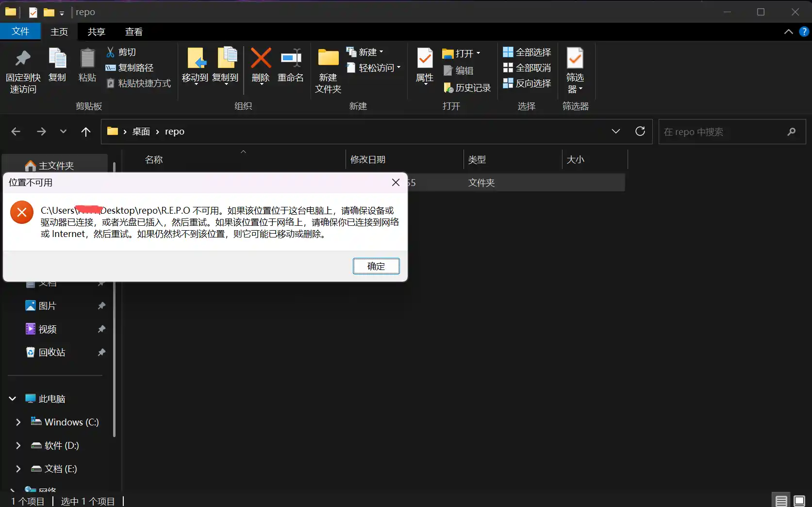Expand the Windows (C:) drive tree node
This screenshot has width=812, height=507.
[x=18, y=422]
